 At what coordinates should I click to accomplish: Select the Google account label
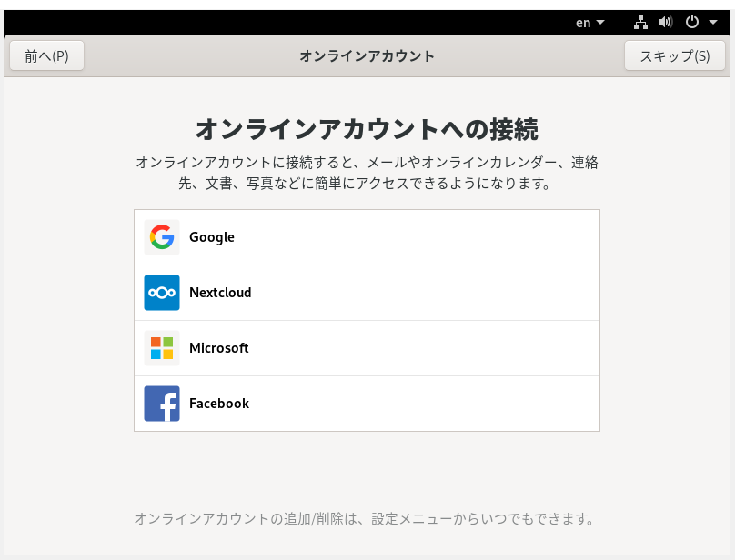211,237
